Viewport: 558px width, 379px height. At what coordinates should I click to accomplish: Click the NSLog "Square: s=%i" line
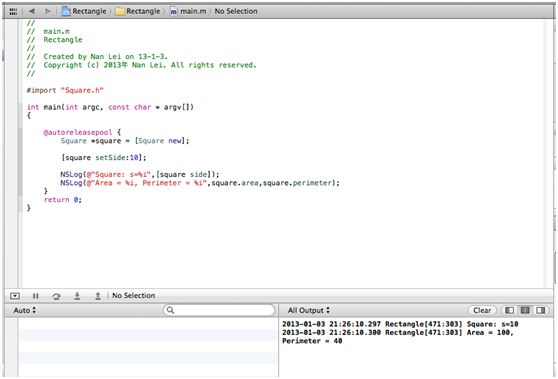pos(140,174)
